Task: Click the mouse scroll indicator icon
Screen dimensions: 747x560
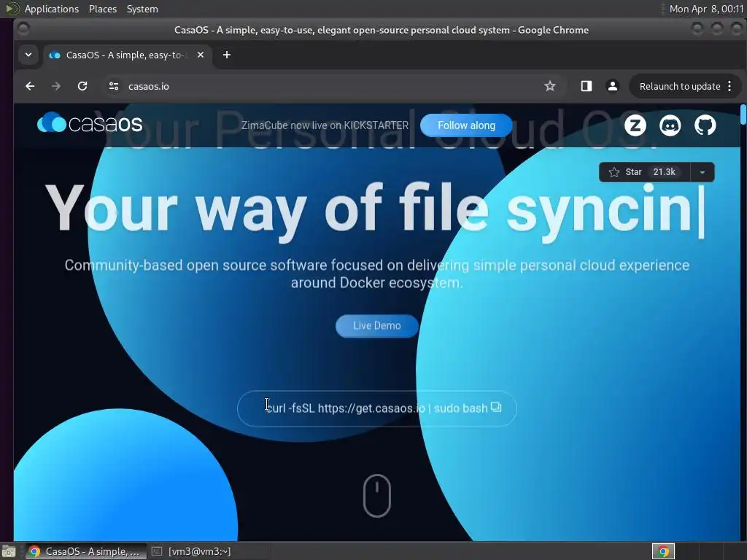Action: click(377, 495)
